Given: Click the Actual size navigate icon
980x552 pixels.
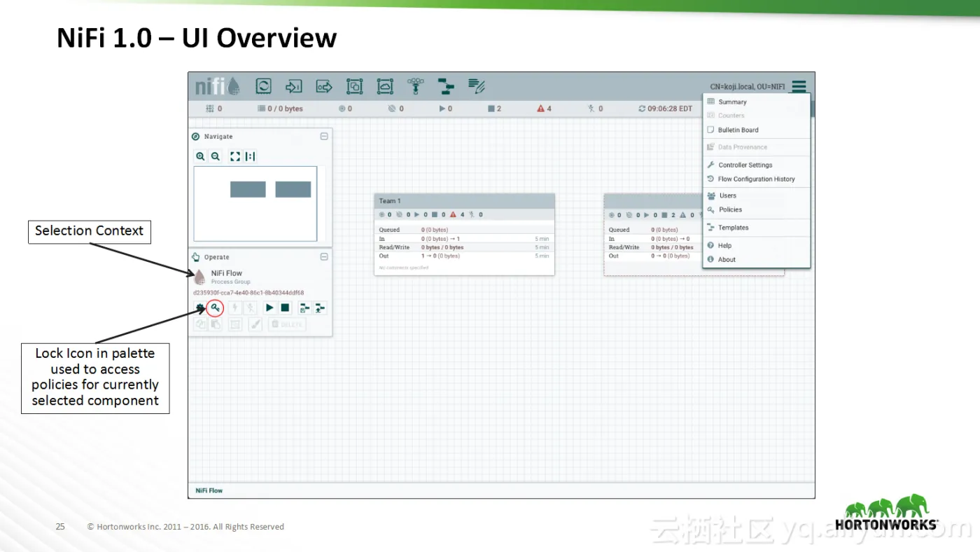Looking at the screenshot, I should (250, 157).
